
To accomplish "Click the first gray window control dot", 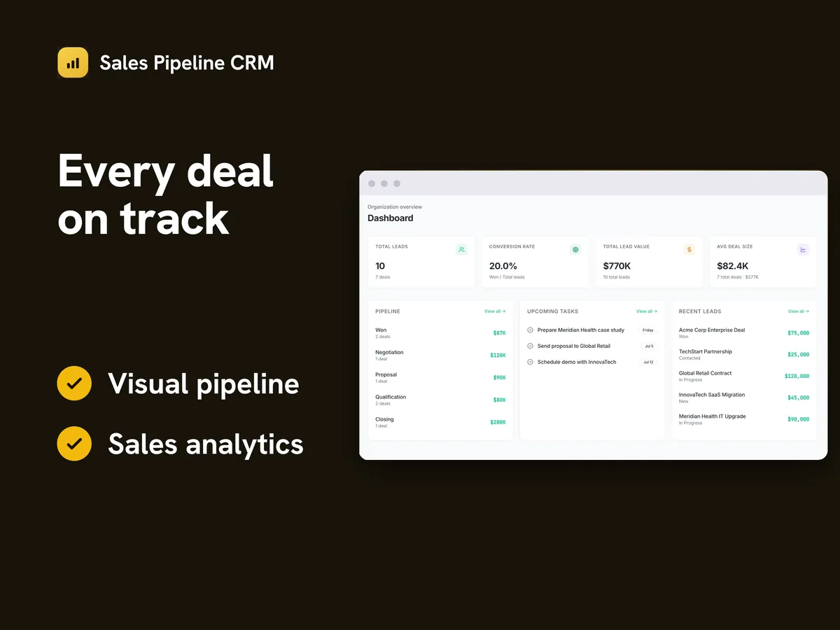I will pyautogui.click(x=372, y=183).
